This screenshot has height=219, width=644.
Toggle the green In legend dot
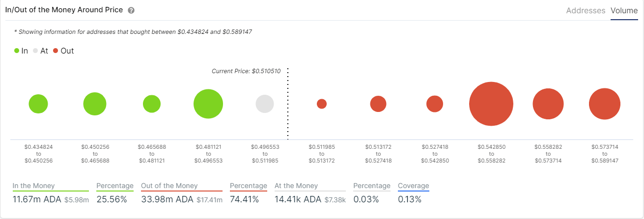pos(17,51)
